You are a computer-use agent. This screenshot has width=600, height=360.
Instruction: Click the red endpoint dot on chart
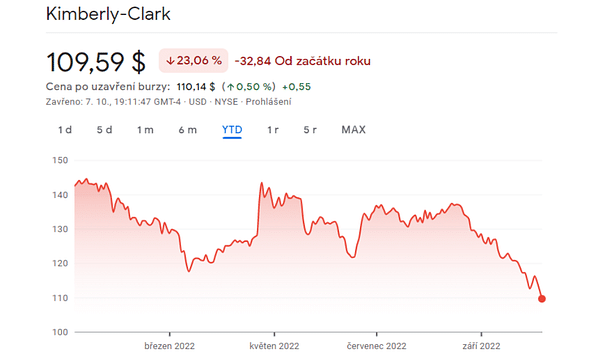click(x=541, y=299)
